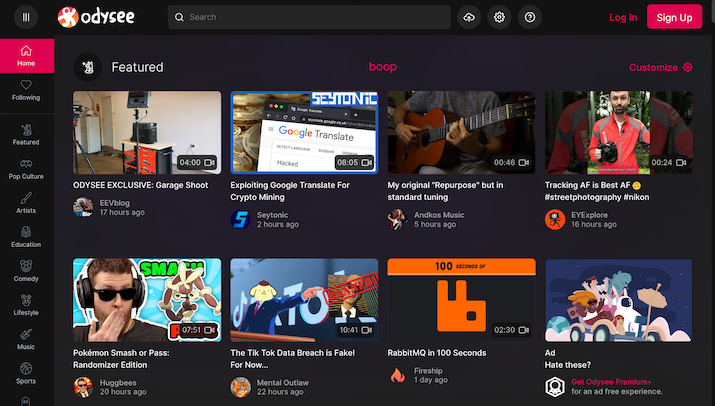This screenshot has height=406, width=715.
Task: Open Music category in sidebar
Action: (x=26, y=340)
